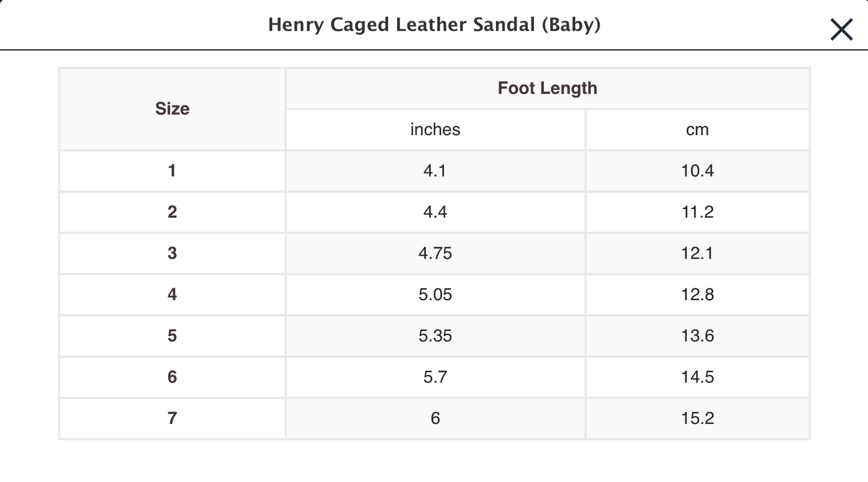The width and height of the screenshot is (868, 482).
Task: Click size 3 row label
Action: coord(172,253)
